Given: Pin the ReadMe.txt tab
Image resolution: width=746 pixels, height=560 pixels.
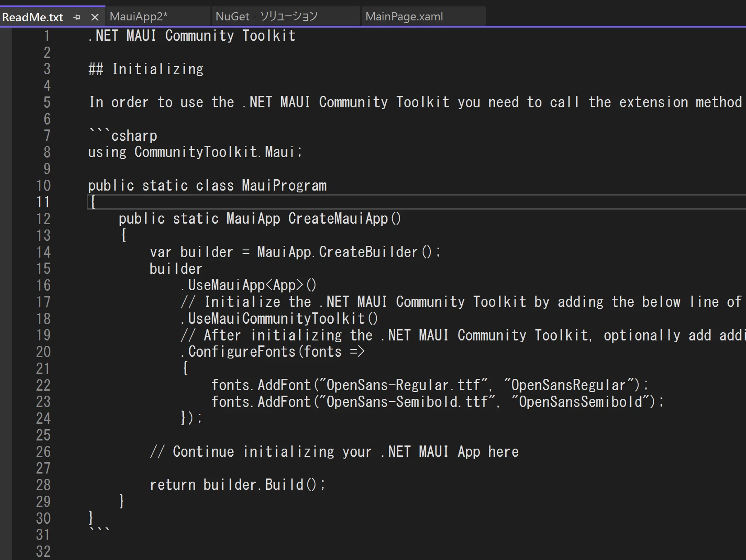Looking at the screenshot, I should point(77,17).
